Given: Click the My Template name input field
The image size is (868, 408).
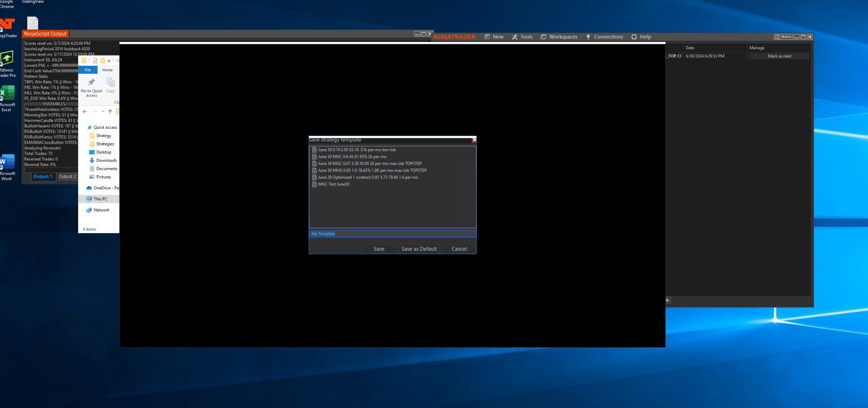Looking at the screenshot, I should (392, 234).
